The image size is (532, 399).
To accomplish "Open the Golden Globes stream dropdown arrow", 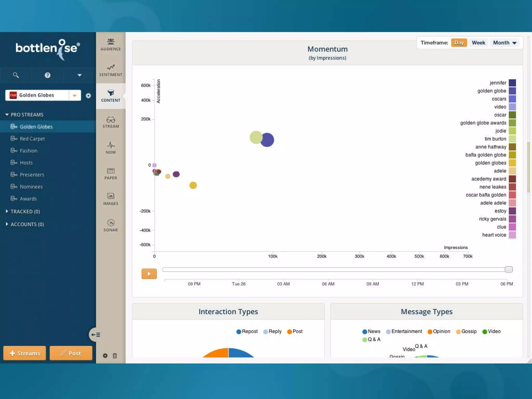I will click(75, 95).
